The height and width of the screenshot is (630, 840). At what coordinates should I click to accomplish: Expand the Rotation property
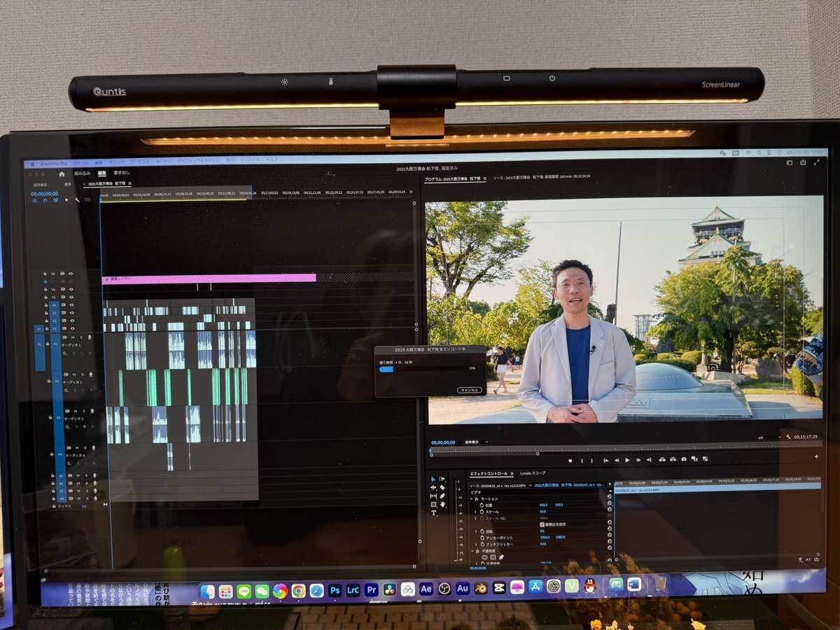[476, 531]
